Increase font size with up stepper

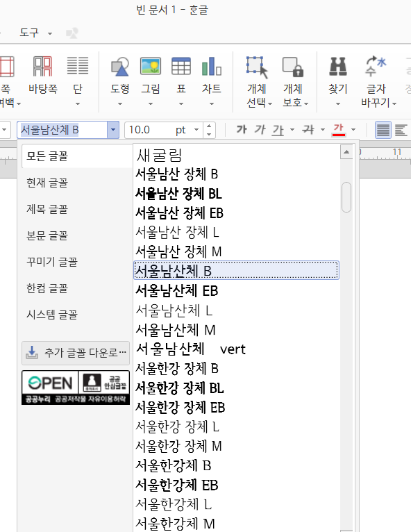[x=209, y=126]
